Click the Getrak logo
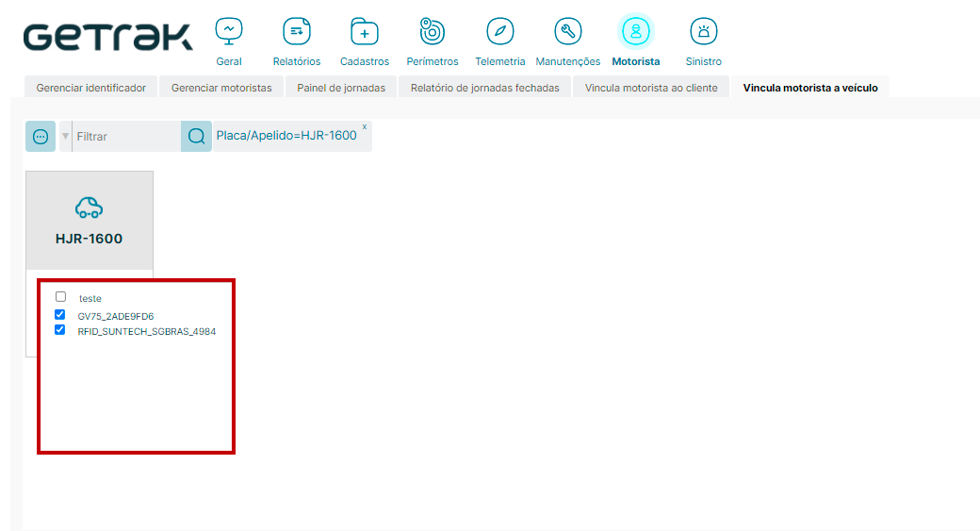 [107, 37]
